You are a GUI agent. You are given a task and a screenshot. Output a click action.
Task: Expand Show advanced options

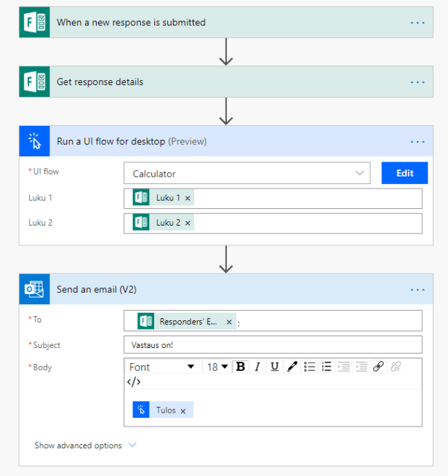(85, 445)
